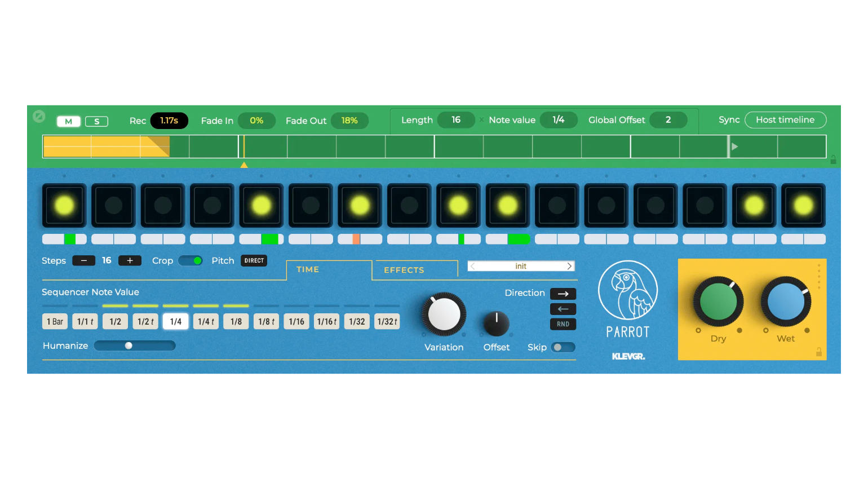Screen dimensions: 868x479
Task: Toggle the first step pad
Action: 64,206
